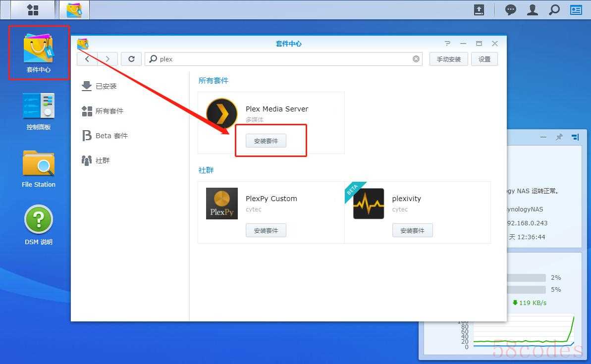Screen dimensions: 591x364
Task: Open the user options icon
Action: [x=532, y=10]
